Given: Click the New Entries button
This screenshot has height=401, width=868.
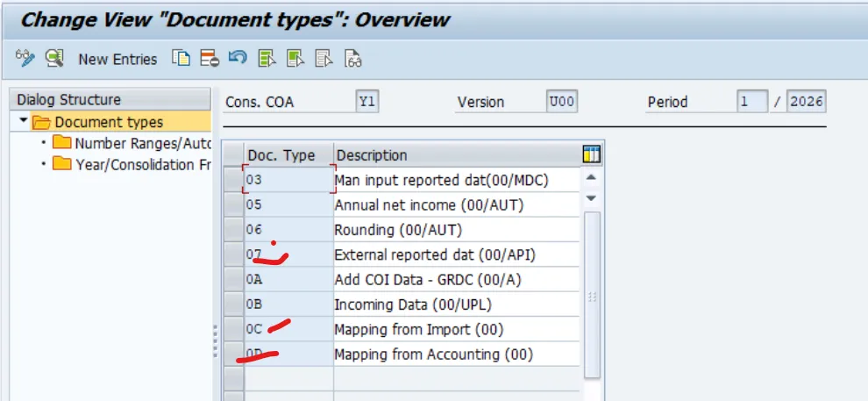Looking at the screenshot, I should point(117,60).
